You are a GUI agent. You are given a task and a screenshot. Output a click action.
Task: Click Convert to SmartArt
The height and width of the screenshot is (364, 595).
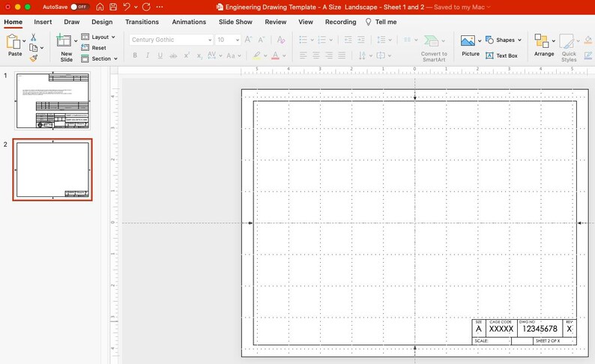pos(434,48)
